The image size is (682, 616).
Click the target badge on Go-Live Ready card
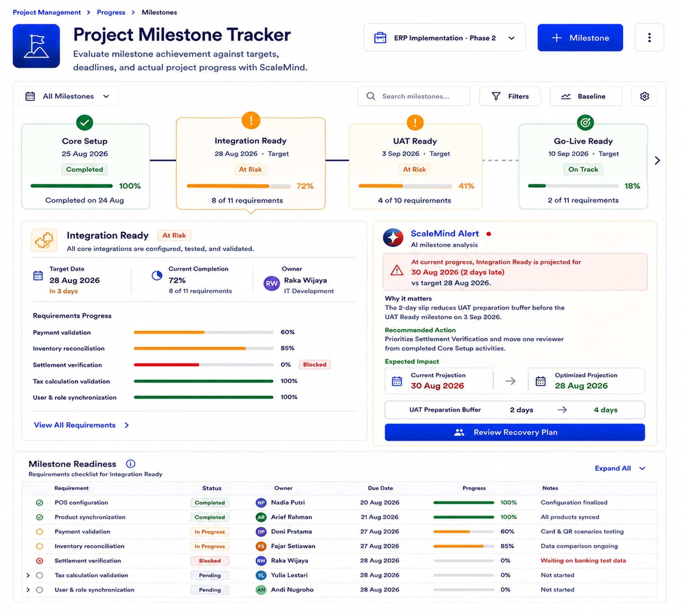point(585,122)
